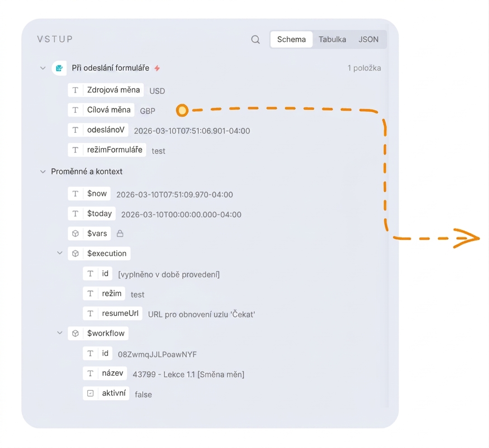The width and height of the screenshot is (489, 448).
Task: Click the red lightning bolt trigger icon
Action: coord(157,68)
